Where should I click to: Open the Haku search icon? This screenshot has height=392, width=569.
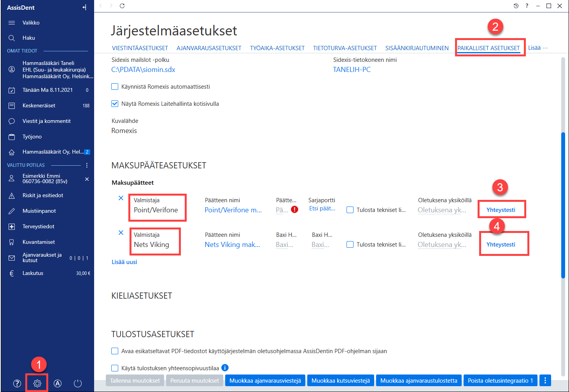(12, 38)
